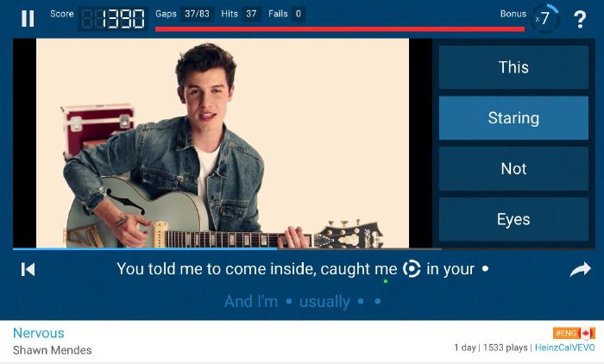Screen dimensions: 604x364
Task: Pick the 'Not' answer option
Action: pos(513,169)
